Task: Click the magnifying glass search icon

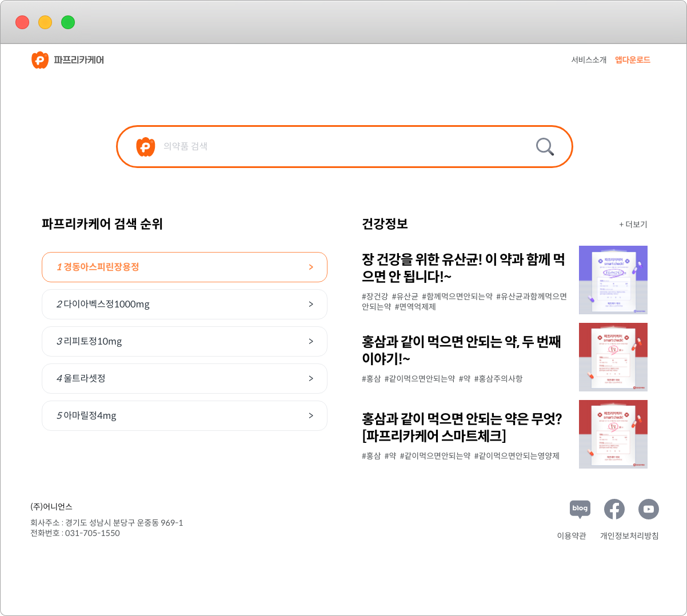Action: (x=545, y=147)
